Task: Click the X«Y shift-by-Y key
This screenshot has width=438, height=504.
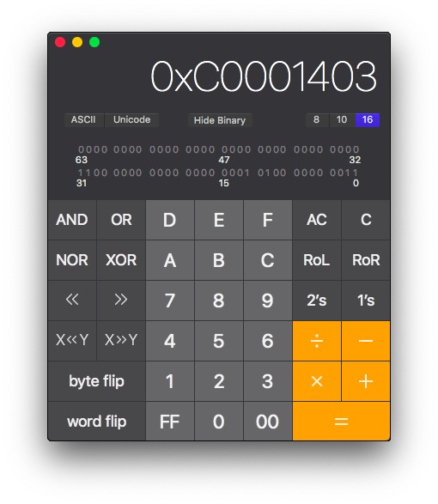Action: pos(72,341)
